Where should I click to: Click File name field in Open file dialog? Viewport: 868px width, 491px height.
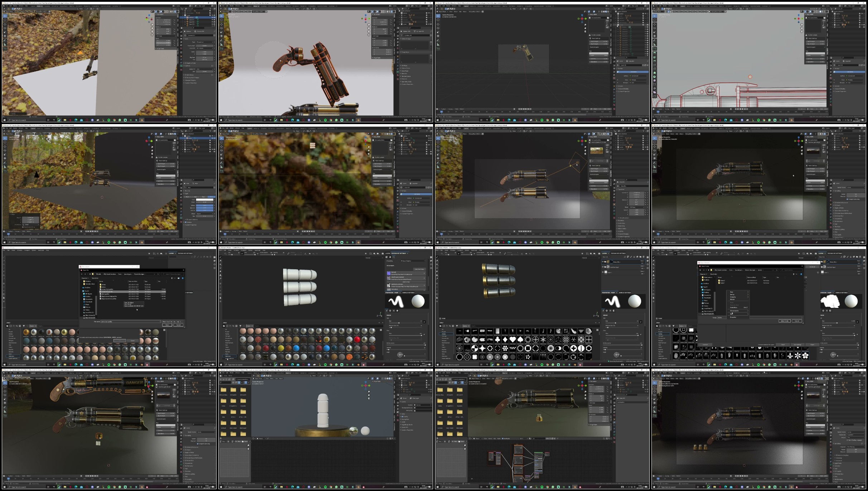tap(131, 321)
